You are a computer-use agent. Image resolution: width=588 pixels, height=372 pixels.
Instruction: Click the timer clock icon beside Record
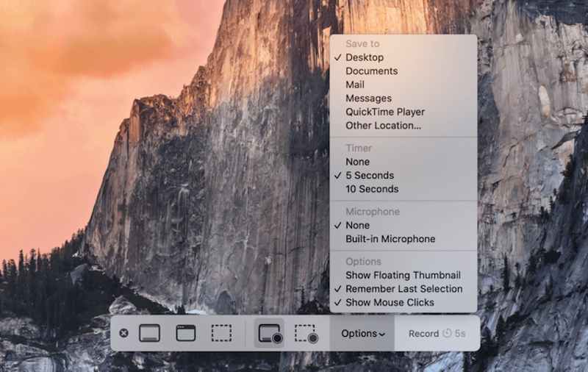click(x=447, y=333)
